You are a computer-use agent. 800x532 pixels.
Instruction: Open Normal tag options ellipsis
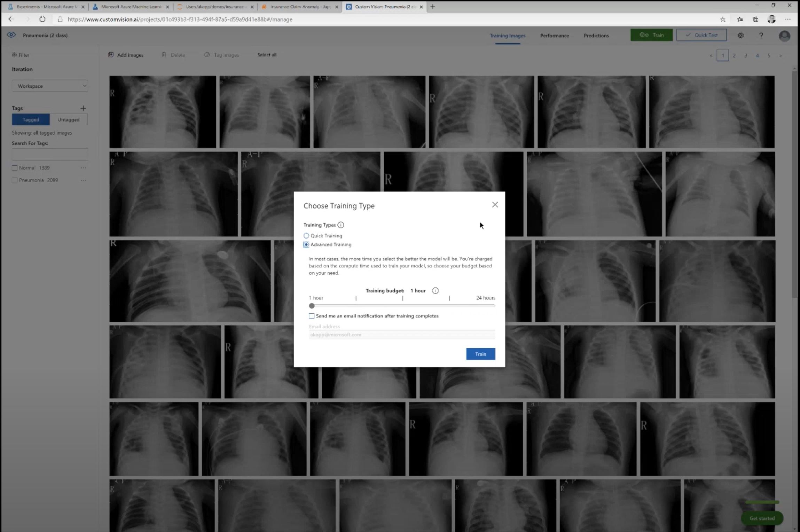coord(83,168)
